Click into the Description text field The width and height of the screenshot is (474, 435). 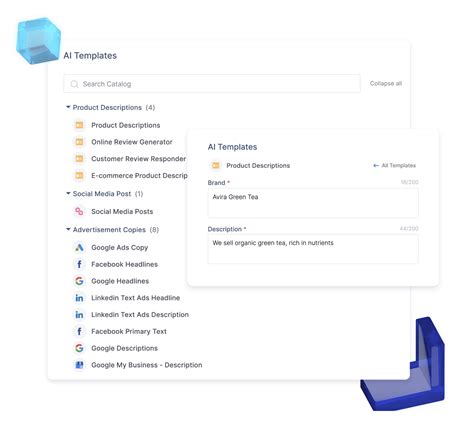coord(313,249)
